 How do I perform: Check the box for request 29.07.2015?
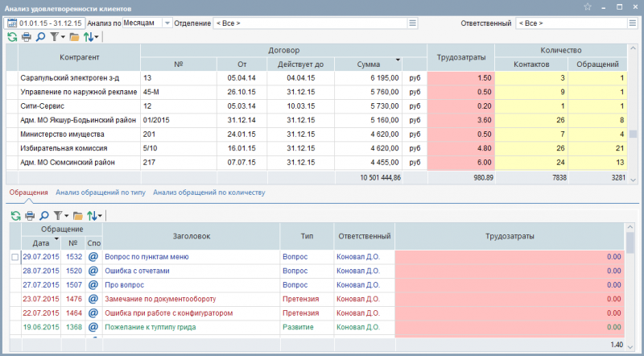point(15,257)
